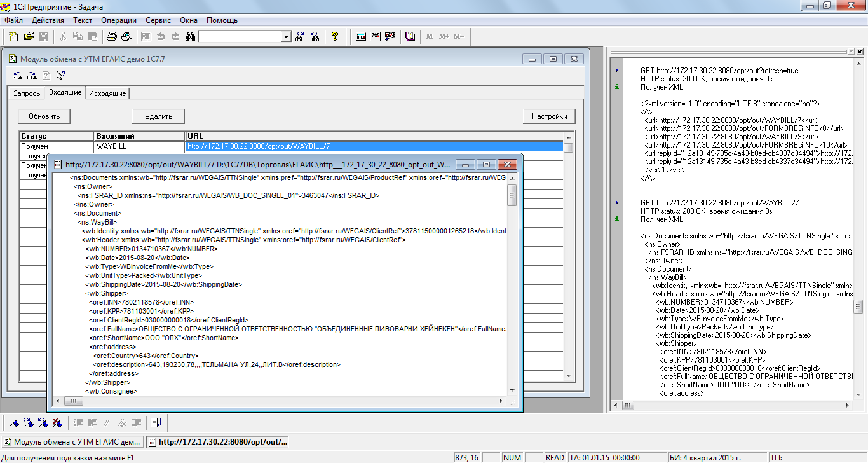Screen dimensions: 868x463
Task: Open Print Preview with the magnifier-printer icon
Action: point(126,36)
